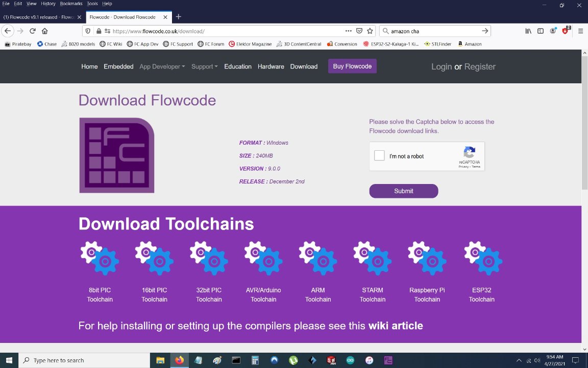588x368 pixels.
Task: Expand the App Developer dropdown menu
Action: [162, 66]
